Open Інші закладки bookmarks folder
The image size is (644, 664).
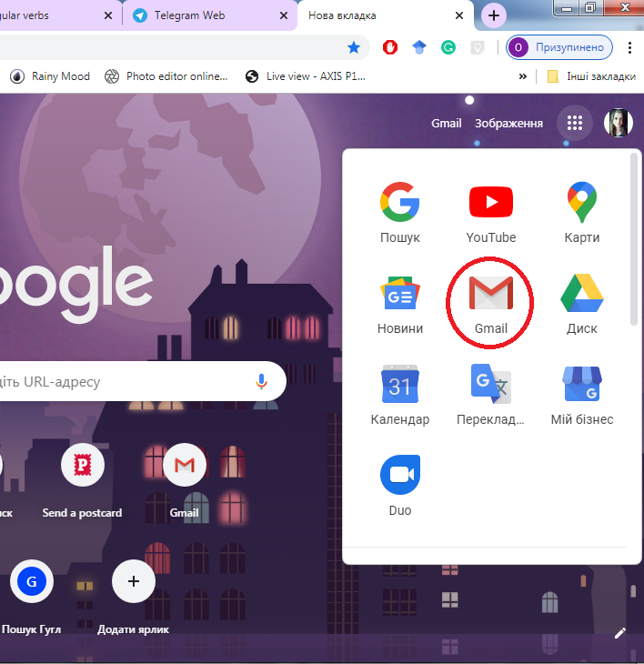(591, 76)
